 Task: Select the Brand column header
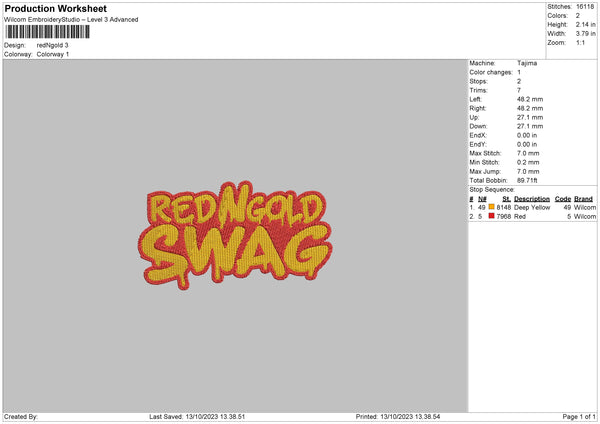point(584,199)
